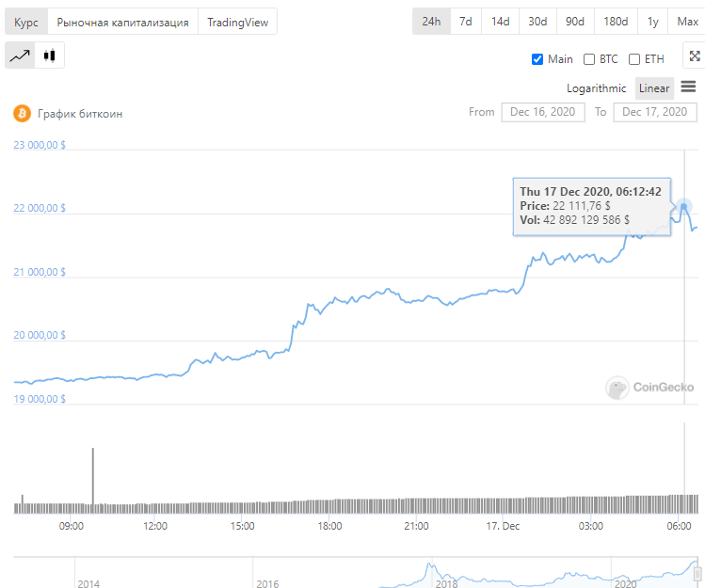Click the 20 000,00 $ axis label

coord(40,335)
